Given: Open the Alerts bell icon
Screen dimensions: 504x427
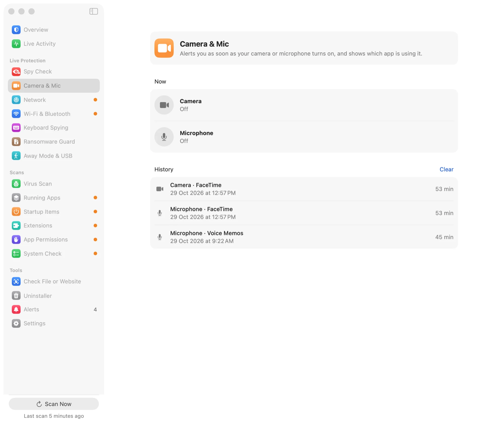Looking at the screenshot, I should [16, 309].
